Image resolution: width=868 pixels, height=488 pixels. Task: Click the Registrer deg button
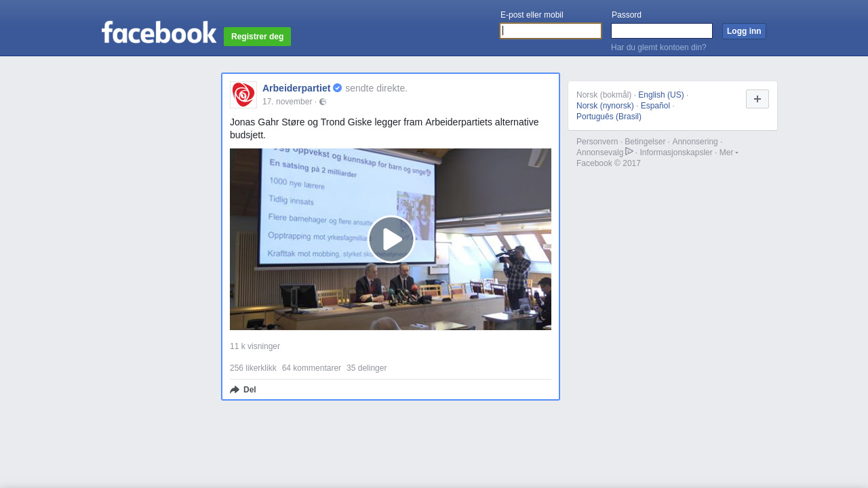[x=257, y=37]
